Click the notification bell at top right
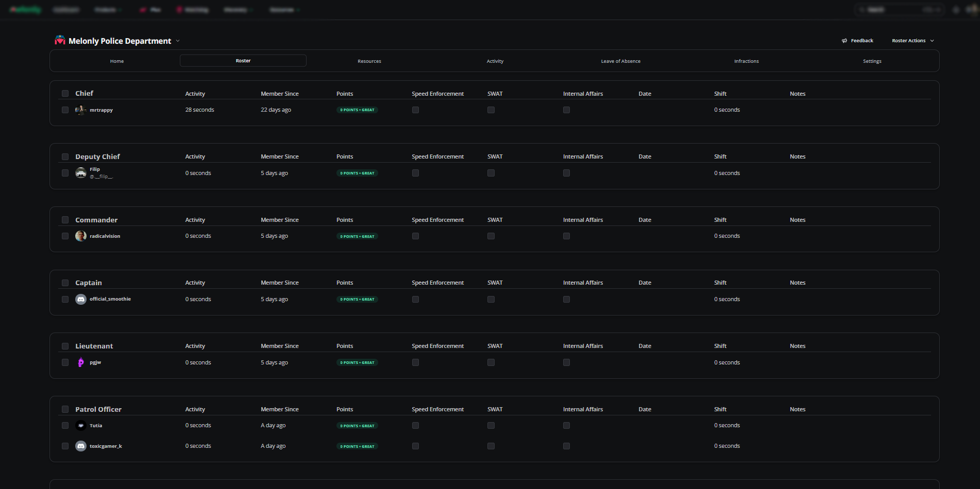This screenshot has width=980, height=489. click(x=955, y=9)
